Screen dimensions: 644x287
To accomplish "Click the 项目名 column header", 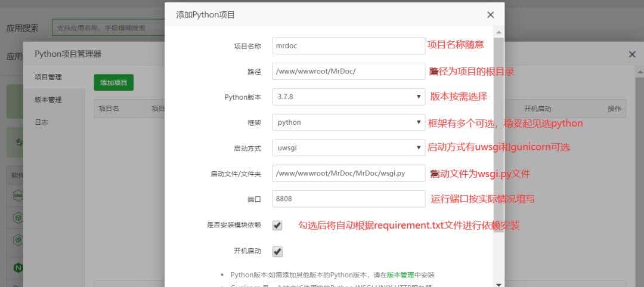I will pyautogui.click(x=109, y=109).
